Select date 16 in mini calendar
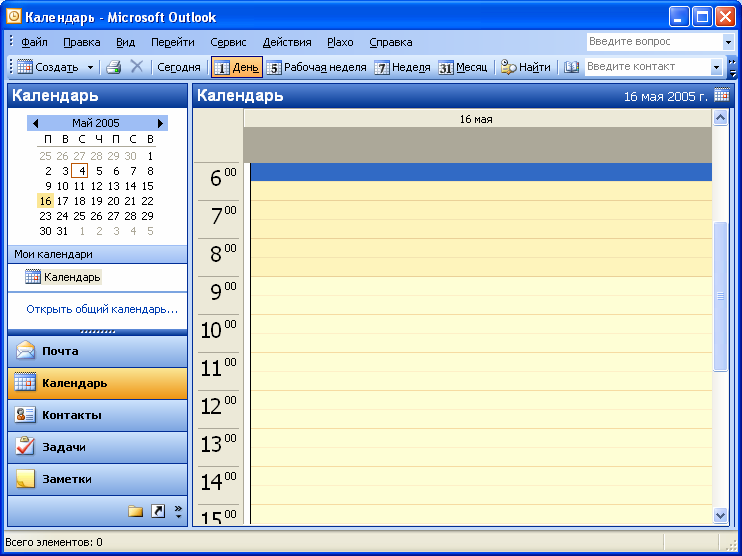 point(45,201)
